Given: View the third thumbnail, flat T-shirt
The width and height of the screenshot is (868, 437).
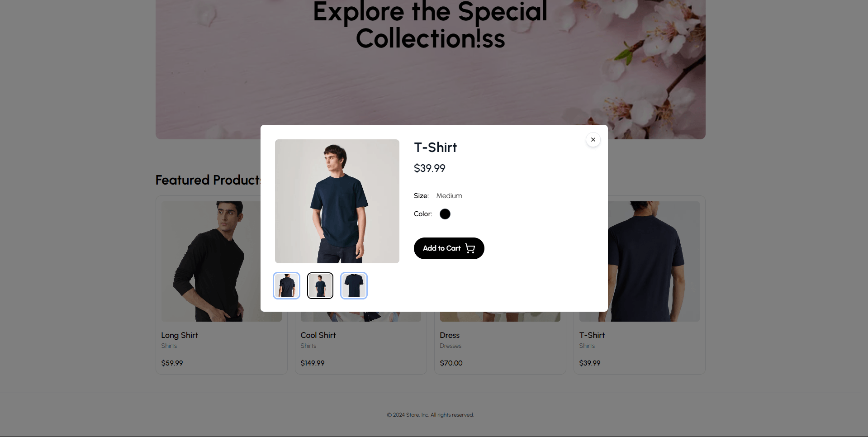Looking at the screenshot, I should [354, 286].
